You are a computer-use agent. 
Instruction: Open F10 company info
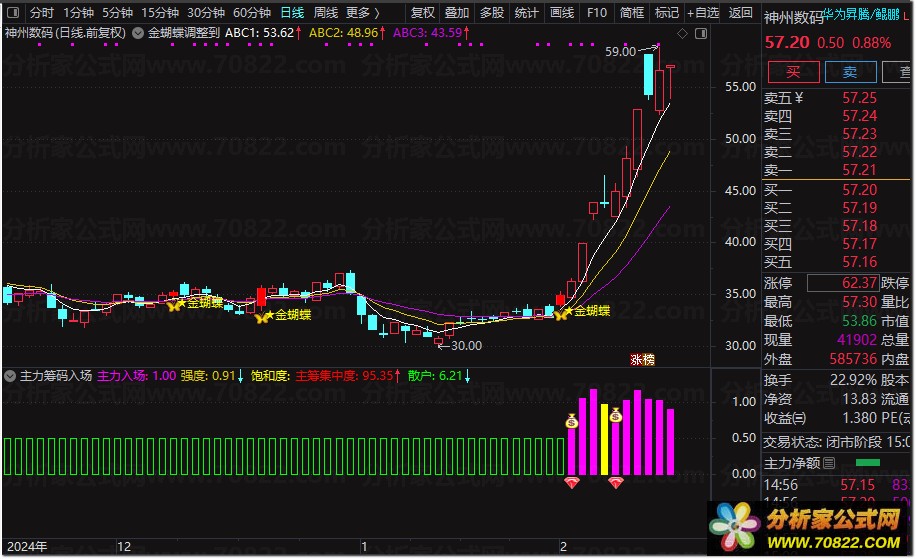click(x=597, y=12)
